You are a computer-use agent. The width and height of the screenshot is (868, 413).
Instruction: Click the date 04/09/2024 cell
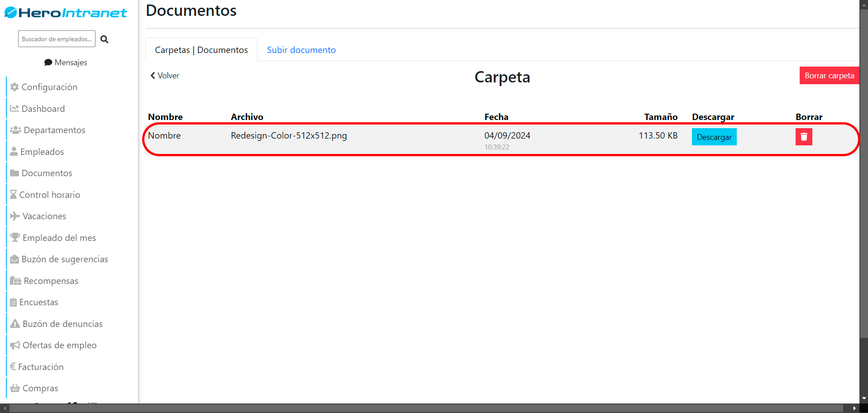coord(507,135)
